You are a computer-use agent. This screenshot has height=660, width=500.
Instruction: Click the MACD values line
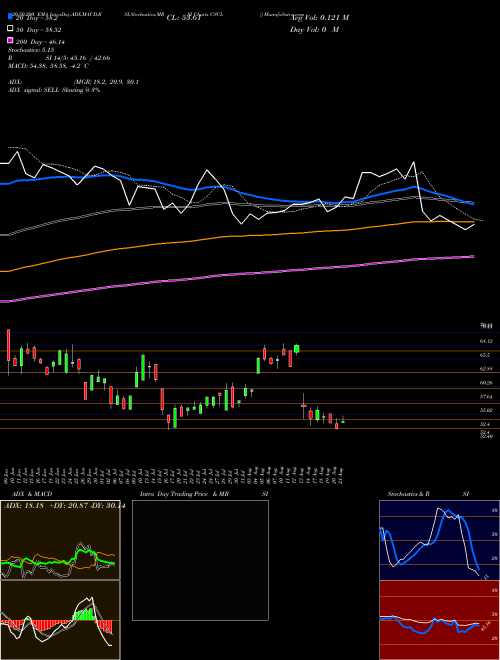coord(48,66)
